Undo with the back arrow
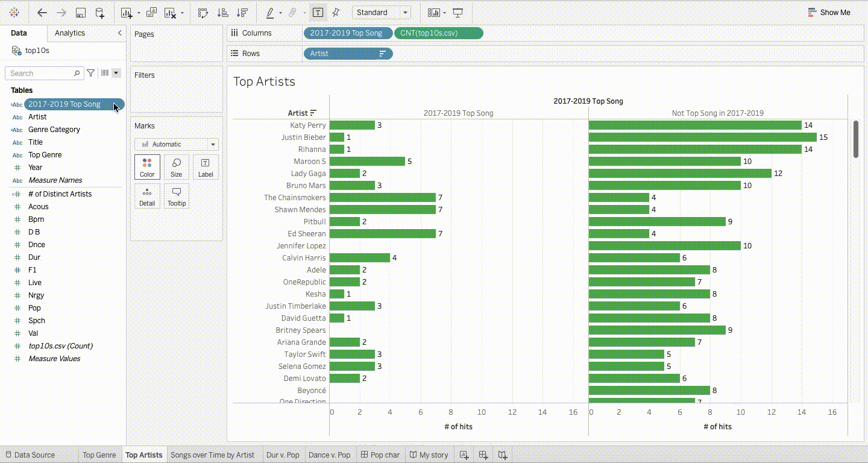The image size is (868, 463). [x=42, y=12]
